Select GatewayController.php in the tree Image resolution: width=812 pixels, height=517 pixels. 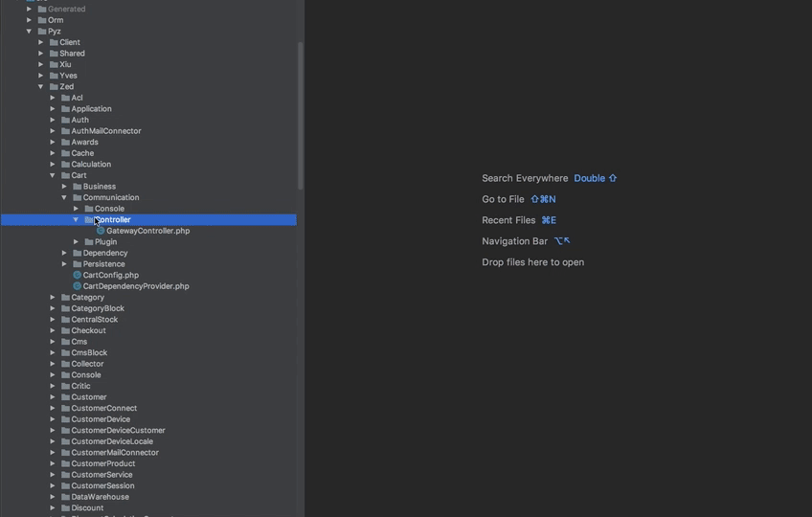click(x=147, y=231)
